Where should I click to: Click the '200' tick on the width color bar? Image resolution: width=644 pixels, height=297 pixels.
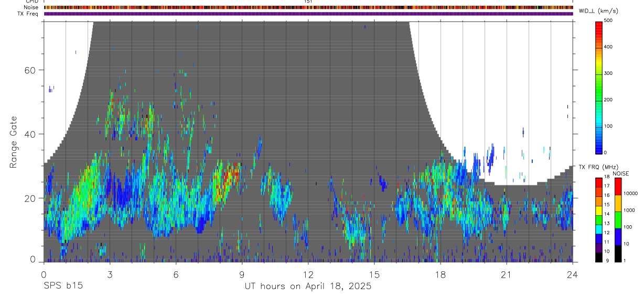[x=609, y=100]
